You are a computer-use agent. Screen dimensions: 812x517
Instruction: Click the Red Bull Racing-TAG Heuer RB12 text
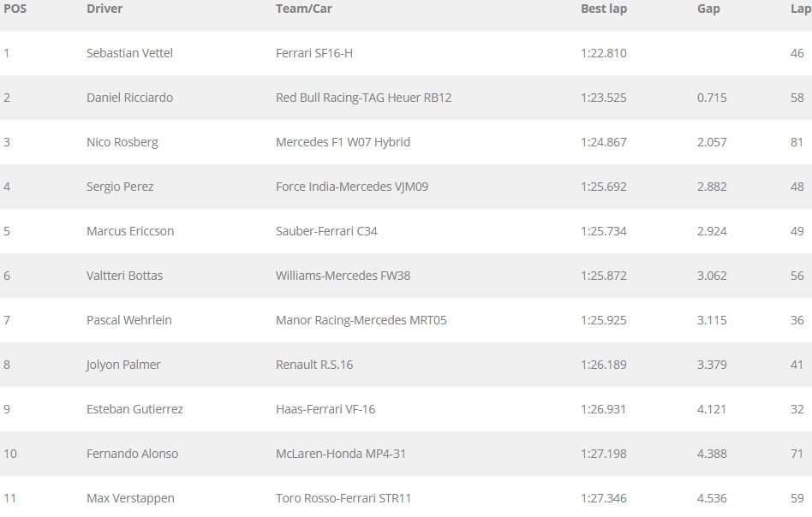[x=363, y=98]
